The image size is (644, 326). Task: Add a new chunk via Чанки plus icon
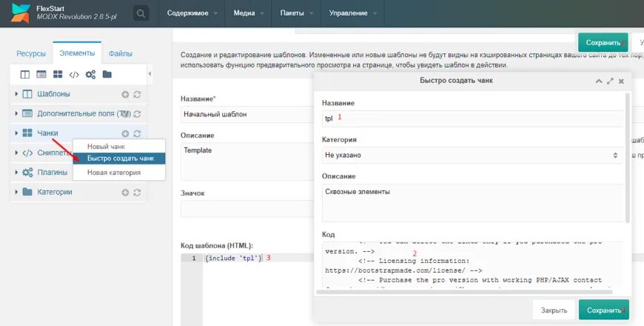coord(125,133)
